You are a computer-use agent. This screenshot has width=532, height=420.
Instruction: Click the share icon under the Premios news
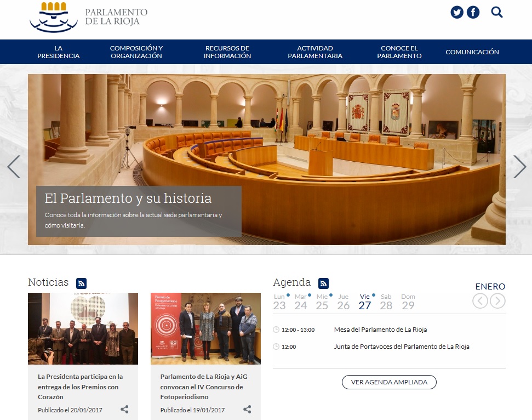click(x=125, y=409)
